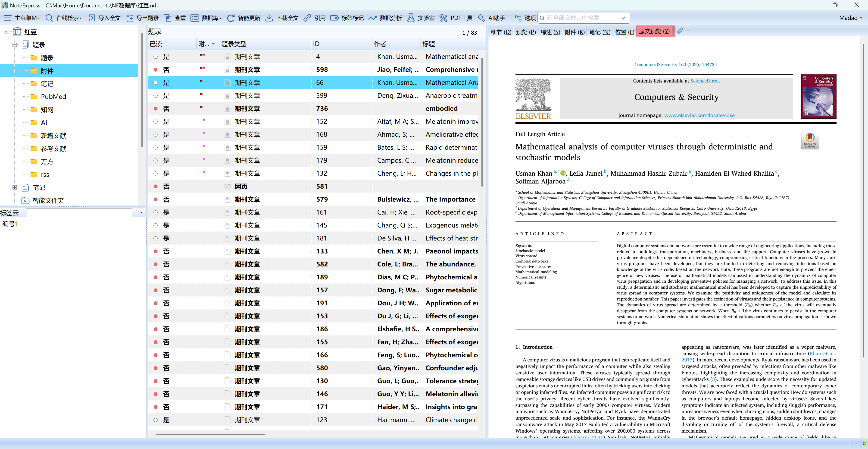
Task: Click the 导入全文 import full text icon
Action: pyautogui.click(x=91, y=18)
